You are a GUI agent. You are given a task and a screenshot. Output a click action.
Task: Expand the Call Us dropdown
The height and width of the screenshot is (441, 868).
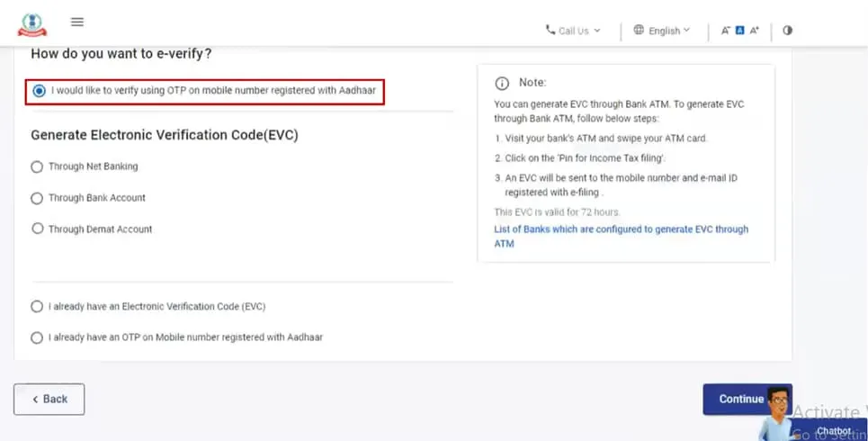(x=573, y=31)
